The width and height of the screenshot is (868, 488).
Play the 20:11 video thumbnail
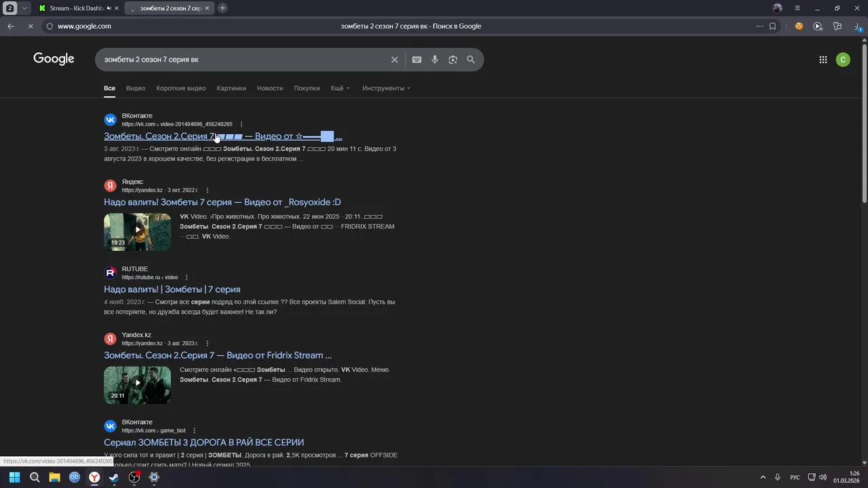(x=138, y=385)
